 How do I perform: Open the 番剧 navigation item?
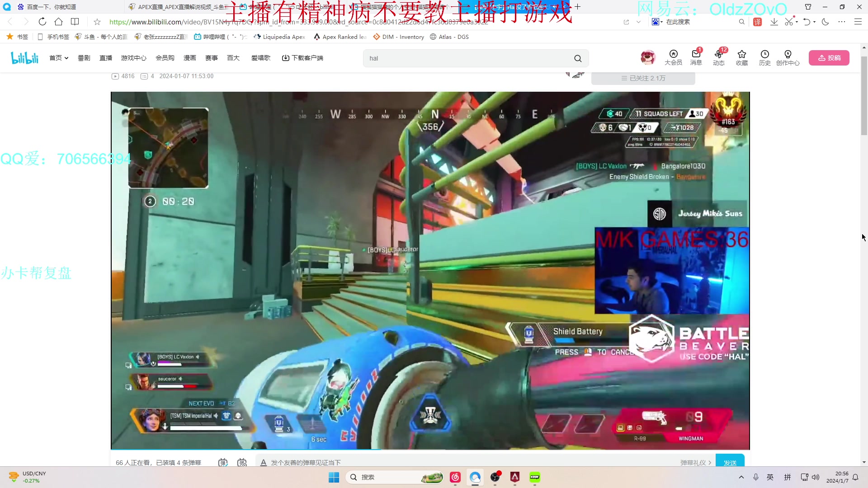84,58
